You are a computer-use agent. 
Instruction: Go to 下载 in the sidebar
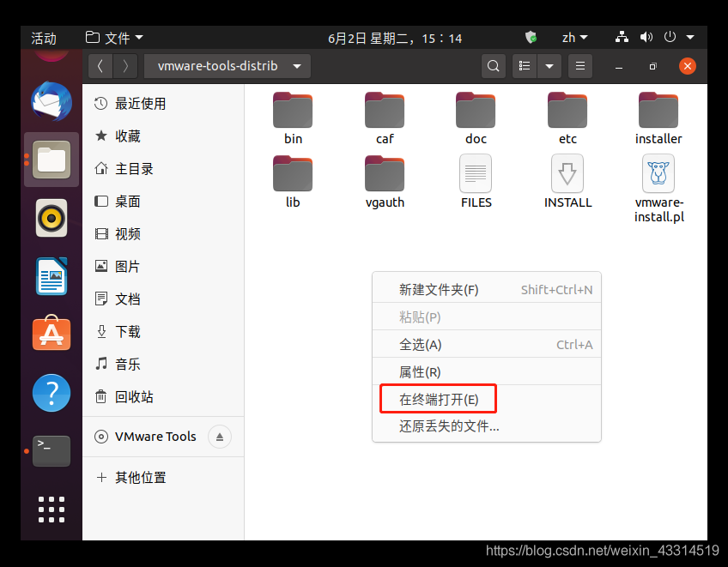(x=127, y=331)
